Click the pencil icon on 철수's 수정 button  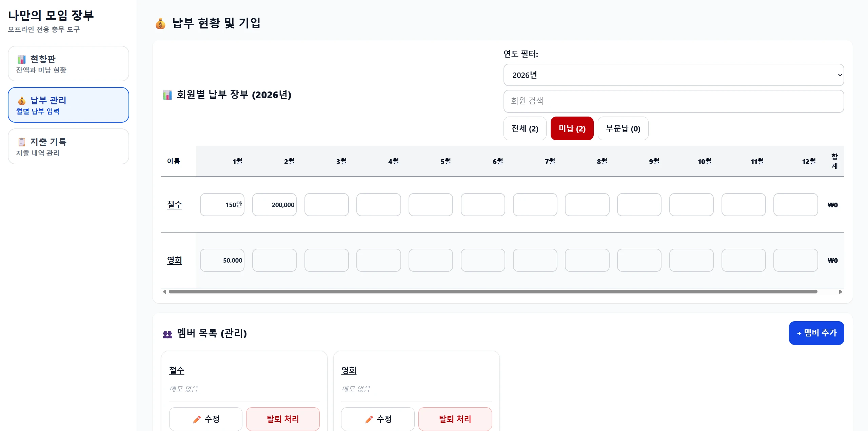(x=197, y=419)
